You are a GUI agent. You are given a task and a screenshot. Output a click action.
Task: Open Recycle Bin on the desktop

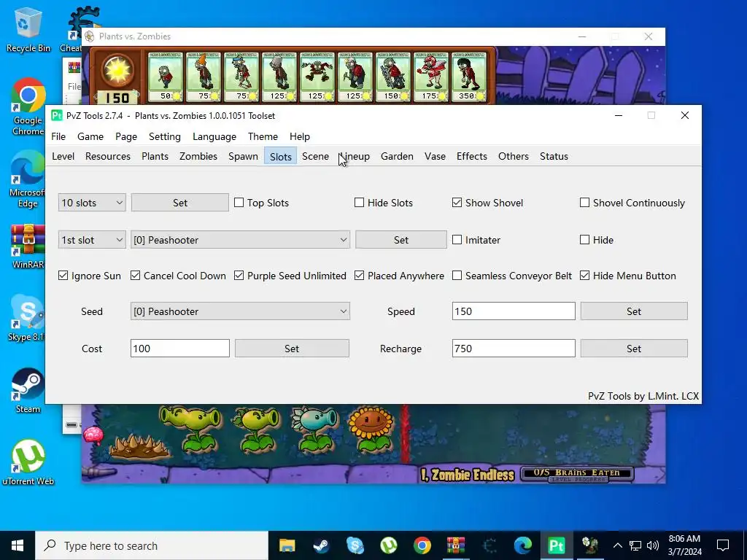point(28,29)
